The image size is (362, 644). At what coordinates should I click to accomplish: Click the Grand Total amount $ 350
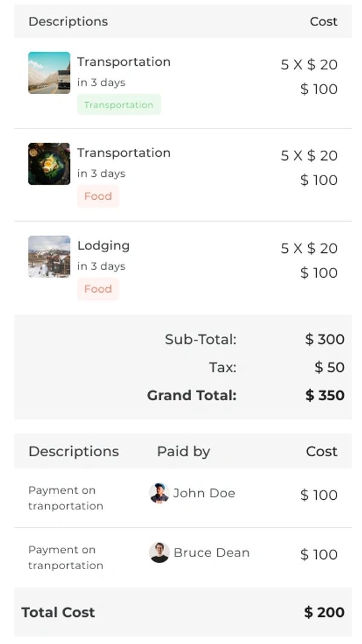[325, 395]
